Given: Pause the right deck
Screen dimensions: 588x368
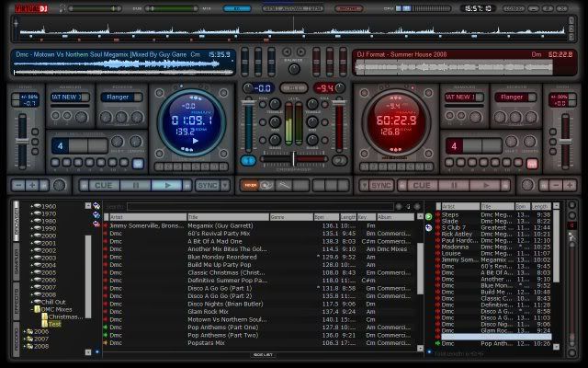Looking at the screenshot, I should point(454,186).
